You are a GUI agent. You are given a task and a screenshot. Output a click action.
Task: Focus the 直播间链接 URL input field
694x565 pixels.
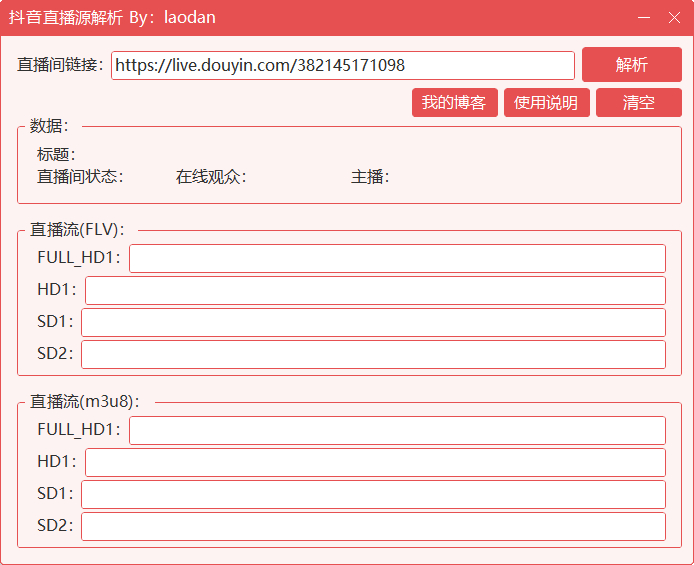pyautogui.click(x=343, y=65)
